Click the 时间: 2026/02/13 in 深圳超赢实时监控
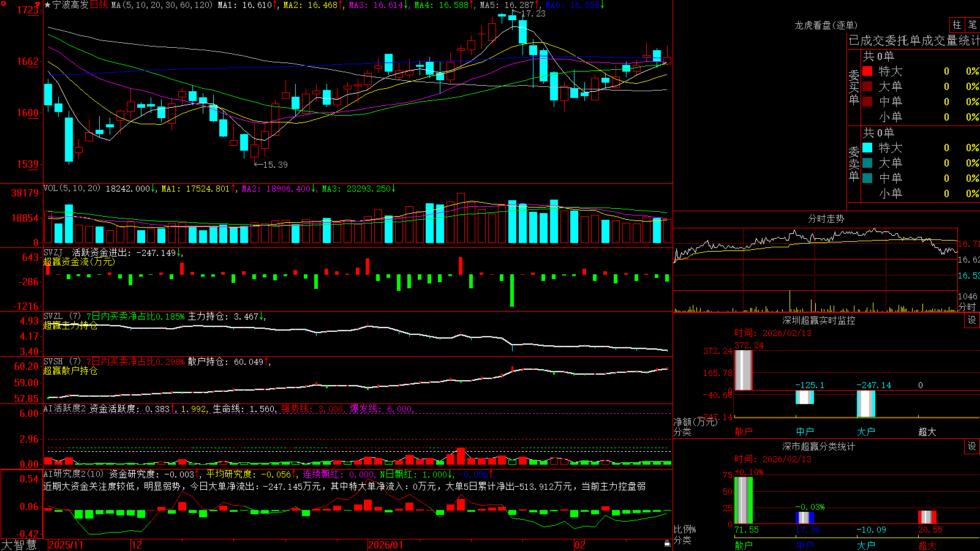 (773, 333)
